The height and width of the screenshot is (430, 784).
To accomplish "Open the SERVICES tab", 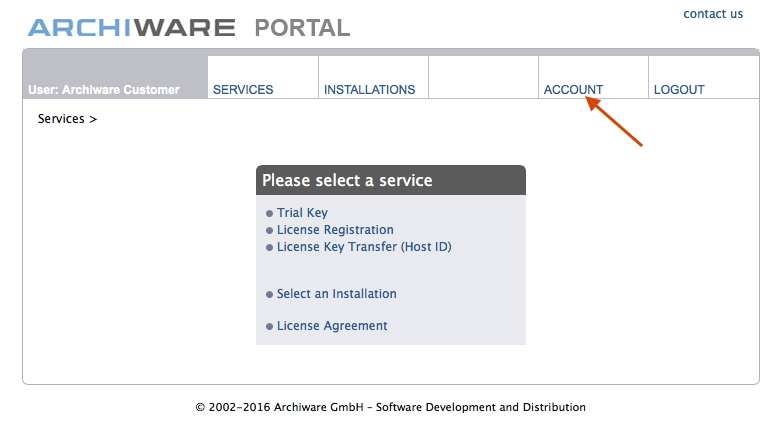I will click(x=243, y=90).
